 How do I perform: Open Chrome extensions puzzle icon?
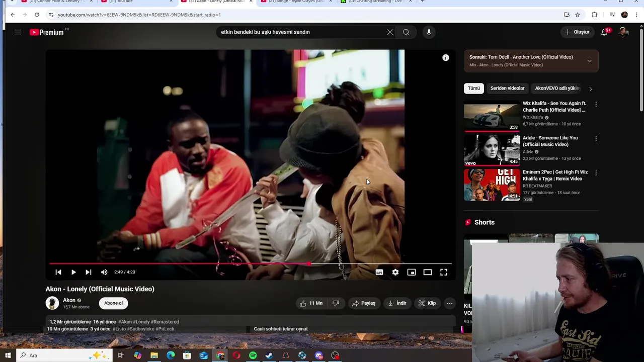(594, 15)
